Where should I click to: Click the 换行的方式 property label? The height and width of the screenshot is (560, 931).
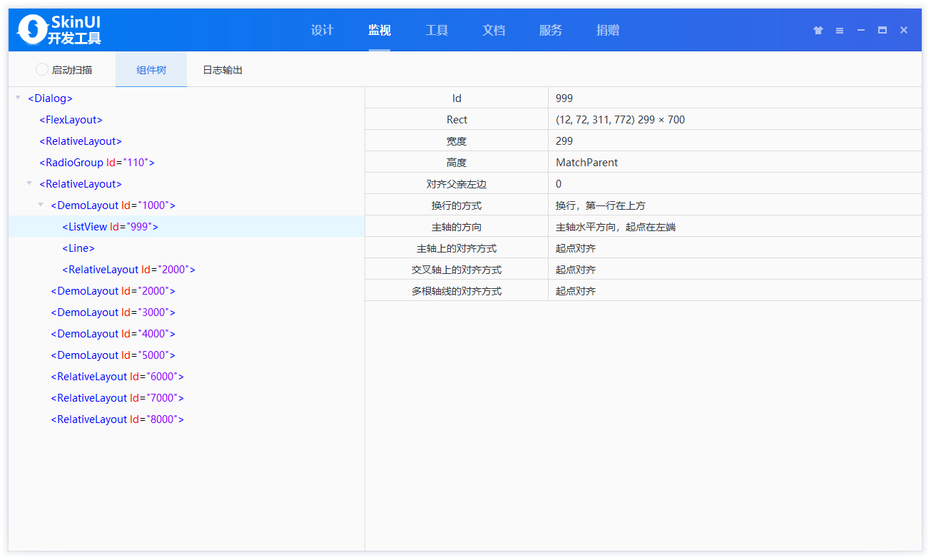pyautogui.click(x=457, y=205)
